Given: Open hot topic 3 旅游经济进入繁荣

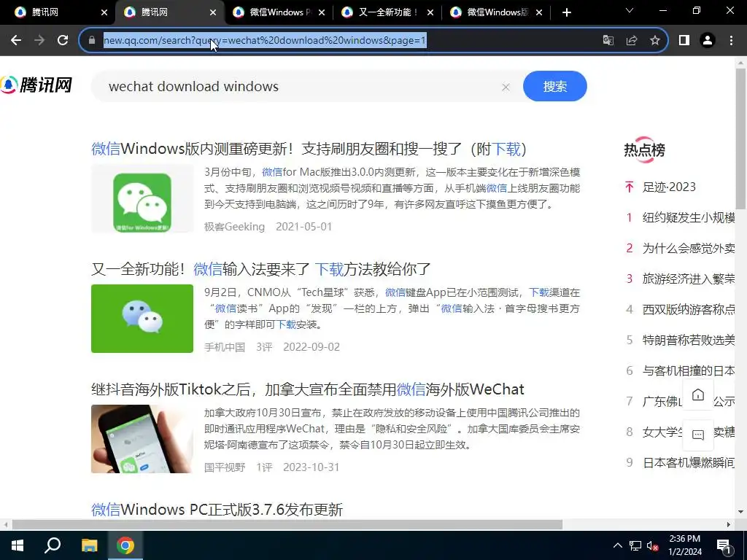Looking at the screenshot, I should coord(689,279).
